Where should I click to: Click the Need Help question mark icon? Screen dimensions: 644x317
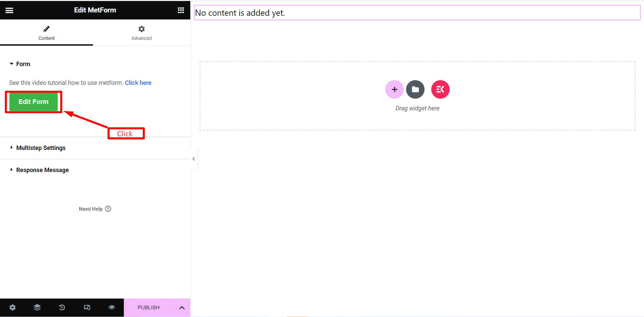click(108, 209)
